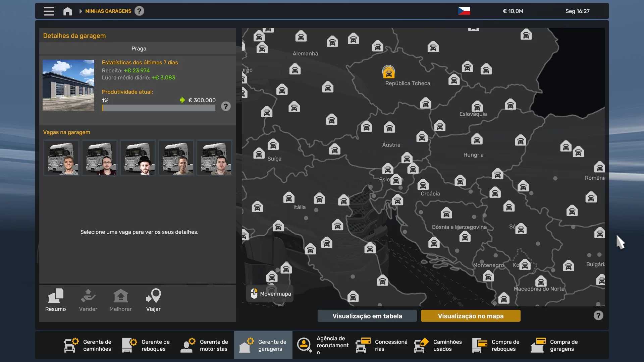Open Gerente de caminhões tab

(x=88, y=345)
